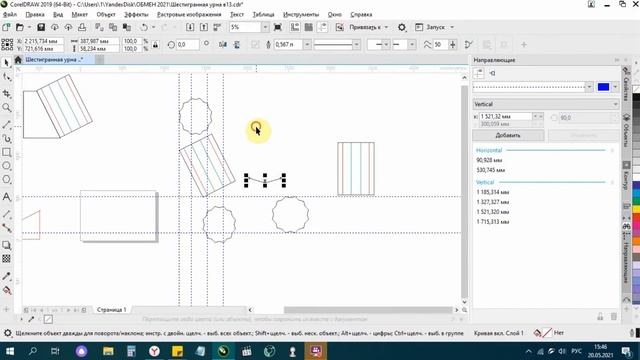Viewport: 640px width, 360px height.
Task: Select the Pick tool in the toolbox
Action: point(7,63)
